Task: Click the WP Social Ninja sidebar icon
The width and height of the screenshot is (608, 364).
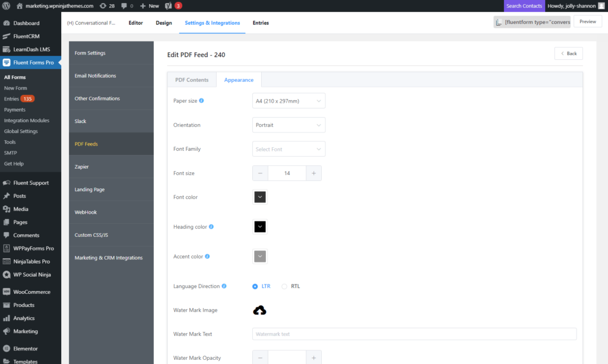Action: pyautogui.click(x=7, y=275)
